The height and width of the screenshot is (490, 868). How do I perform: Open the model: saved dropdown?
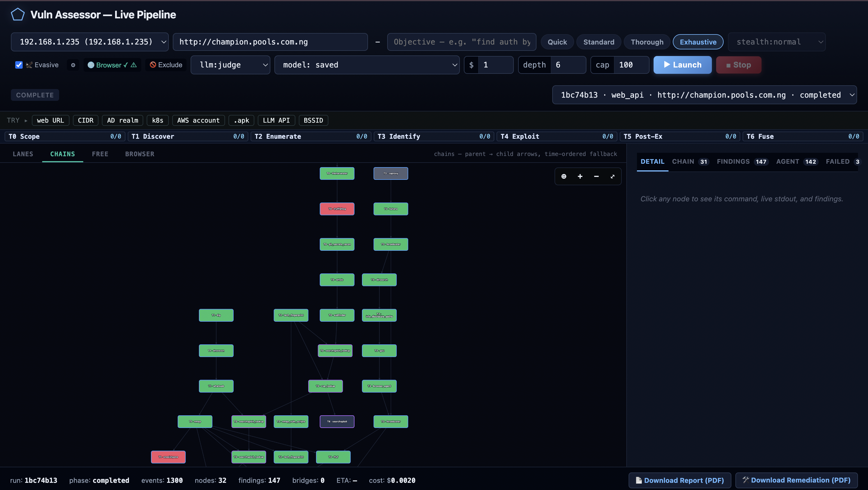click(367, 65)
